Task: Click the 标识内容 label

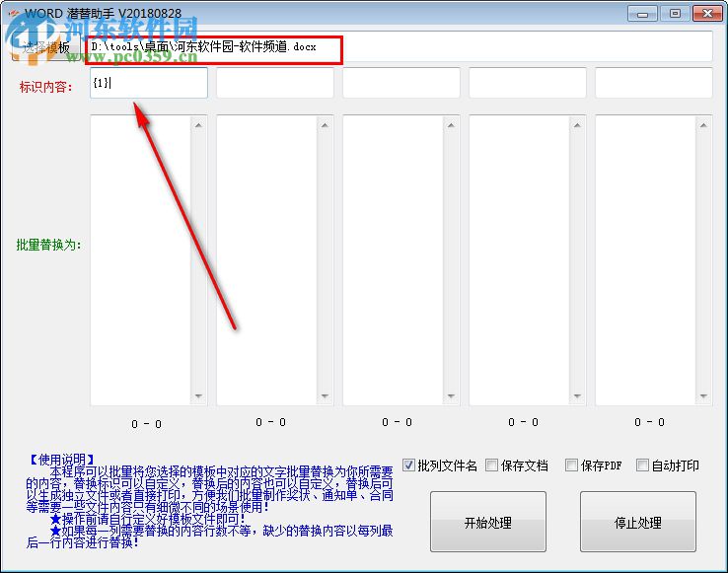Action: click(x=46, y=87)
